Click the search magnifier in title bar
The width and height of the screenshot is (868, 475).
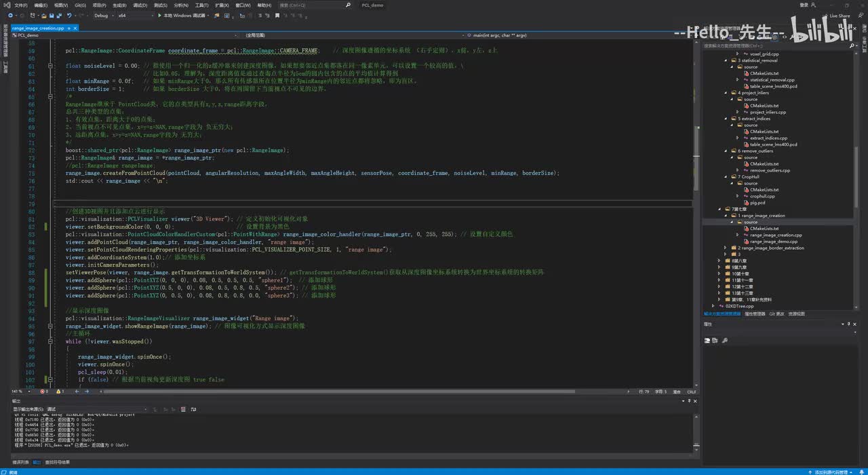[x=348, y=5]
